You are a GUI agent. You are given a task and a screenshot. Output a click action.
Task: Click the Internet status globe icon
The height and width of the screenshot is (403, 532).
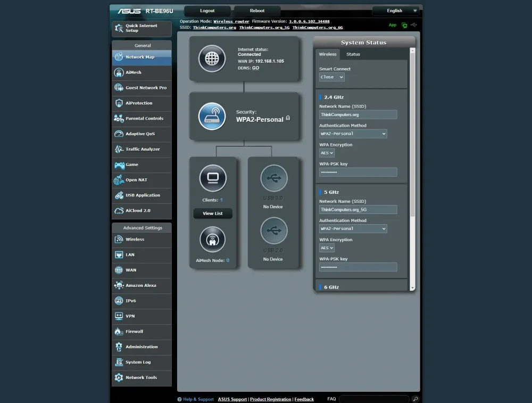pos(212,59)
